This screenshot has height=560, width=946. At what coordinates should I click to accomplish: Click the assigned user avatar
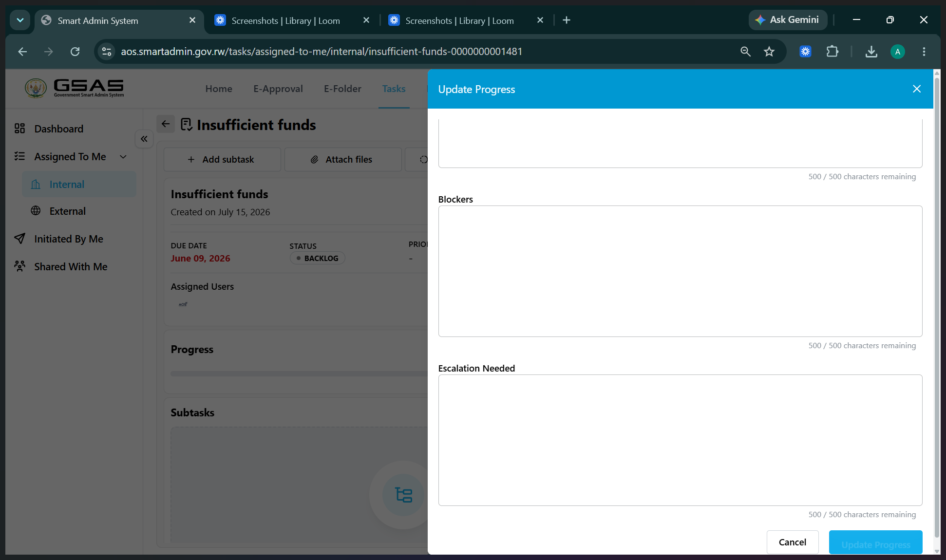tap(183, 304)
